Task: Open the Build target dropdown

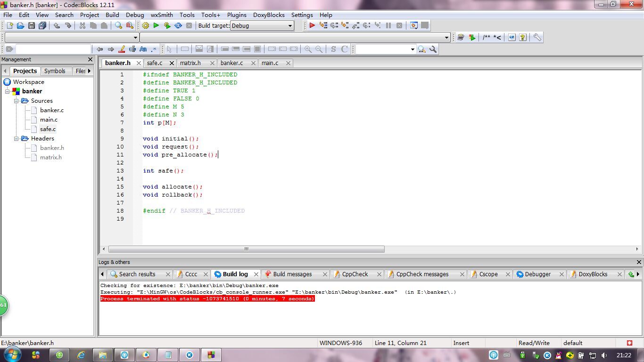Action: (289, 25)
